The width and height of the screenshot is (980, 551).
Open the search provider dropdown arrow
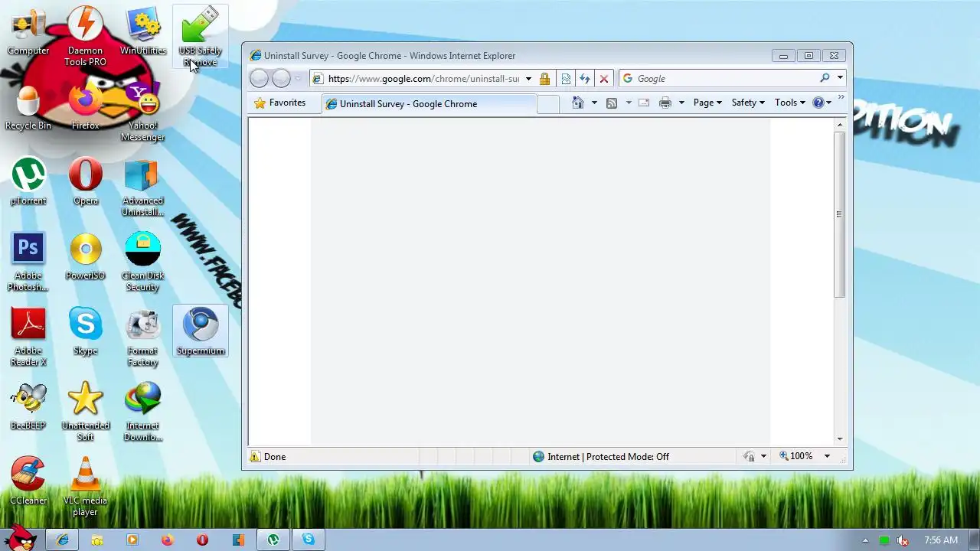(x=840, y=78)
